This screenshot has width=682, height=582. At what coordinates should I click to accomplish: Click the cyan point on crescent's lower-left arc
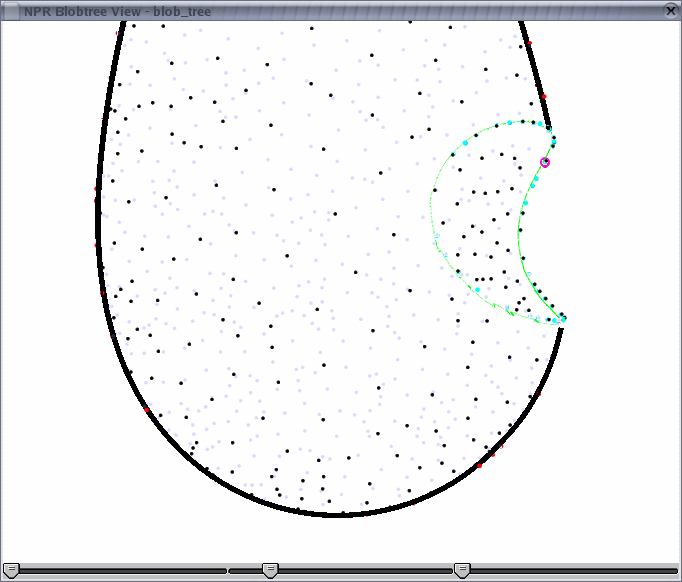tap(477, 290)
